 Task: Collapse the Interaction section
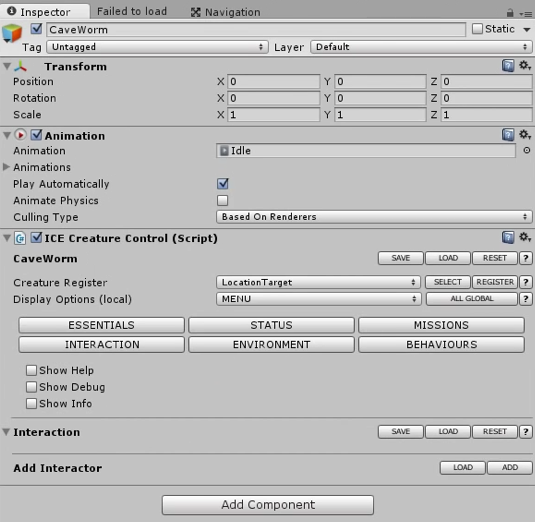[6, 432]
